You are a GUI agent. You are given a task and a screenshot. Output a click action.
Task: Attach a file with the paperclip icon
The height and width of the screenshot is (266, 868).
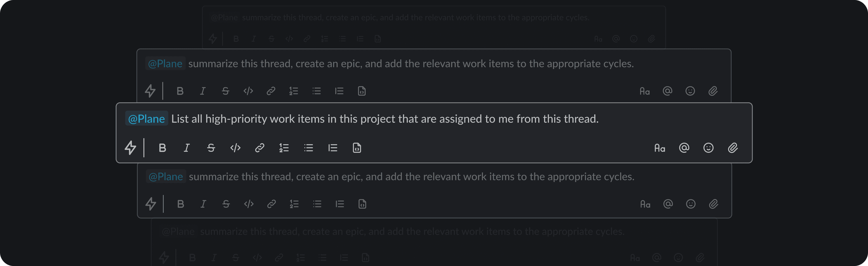coord(734,147)
